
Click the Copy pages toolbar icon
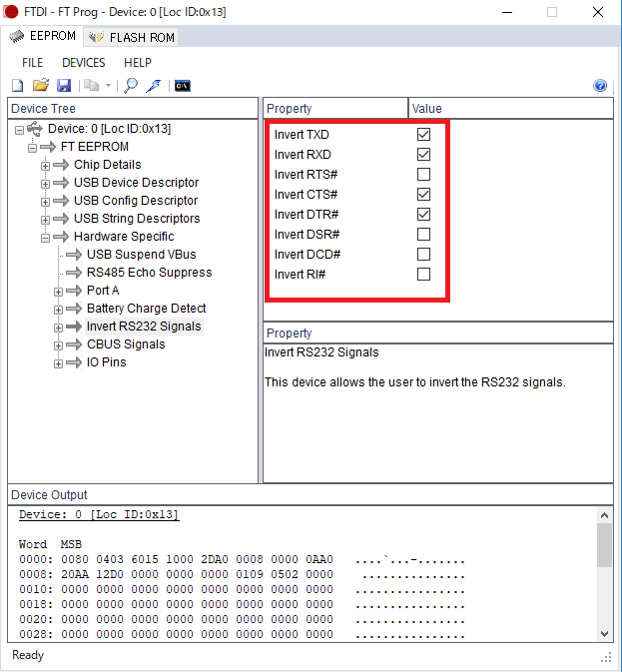point(91,85)
